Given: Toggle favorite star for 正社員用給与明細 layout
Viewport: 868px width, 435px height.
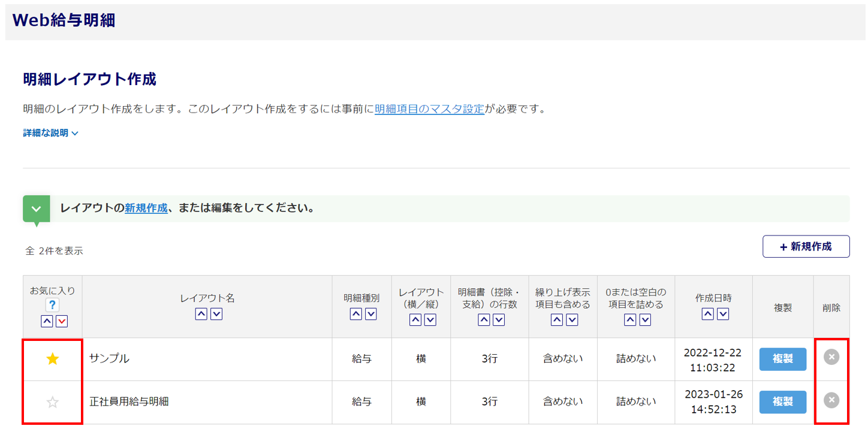Looking at the screenshot, I should [x=53, y=402].
